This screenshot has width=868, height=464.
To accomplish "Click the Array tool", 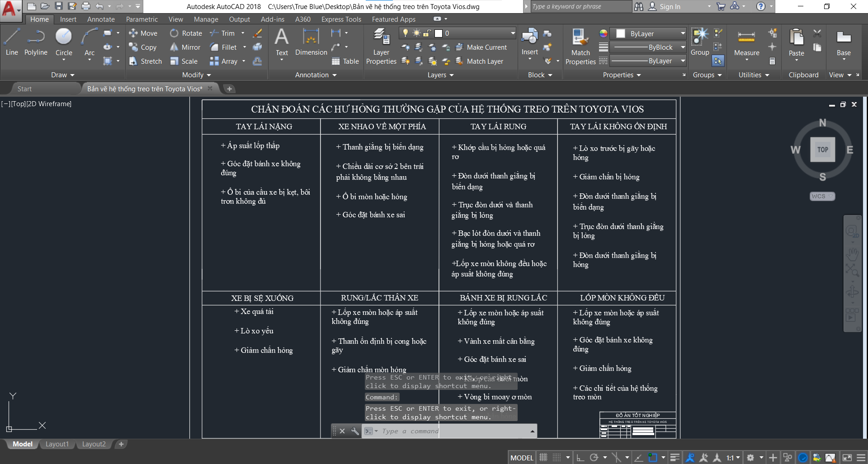I will point(224,61).
